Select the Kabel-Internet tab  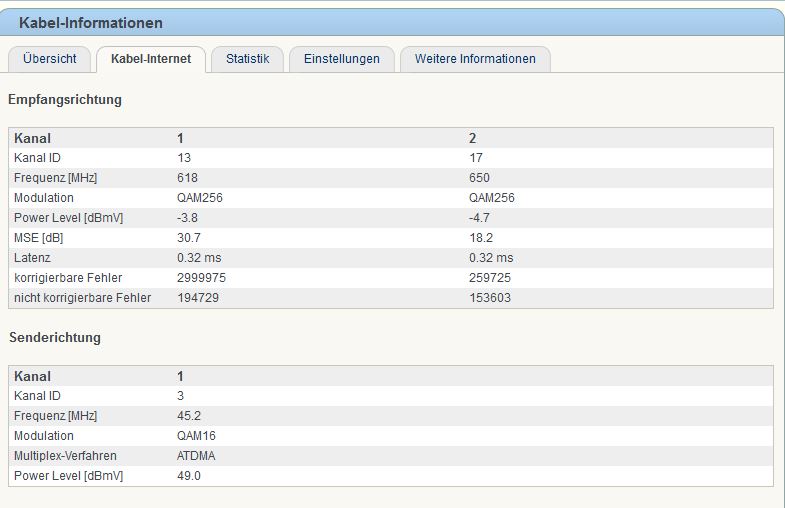tap(151, 59)
